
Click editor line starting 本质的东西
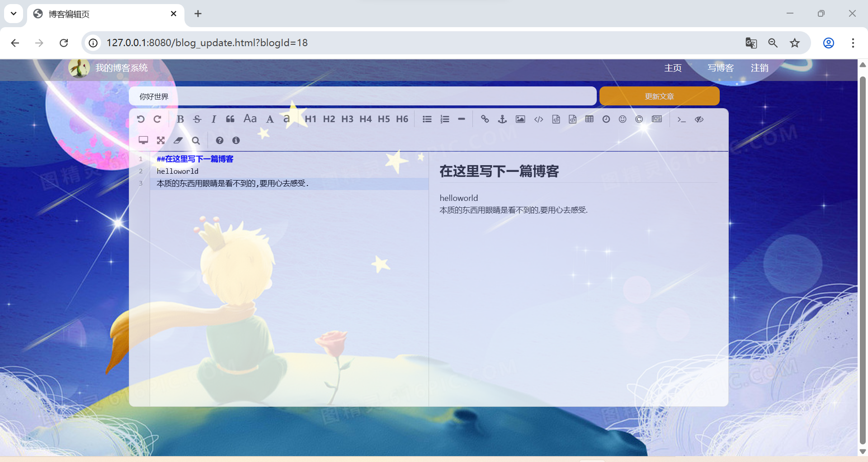[233, 183]
